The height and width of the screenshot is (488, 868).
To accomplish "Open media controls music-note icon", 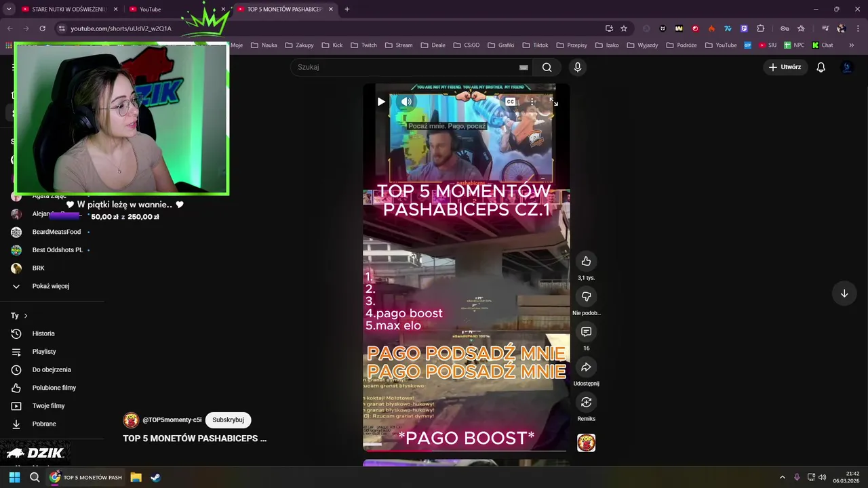I will coord(825,28).
